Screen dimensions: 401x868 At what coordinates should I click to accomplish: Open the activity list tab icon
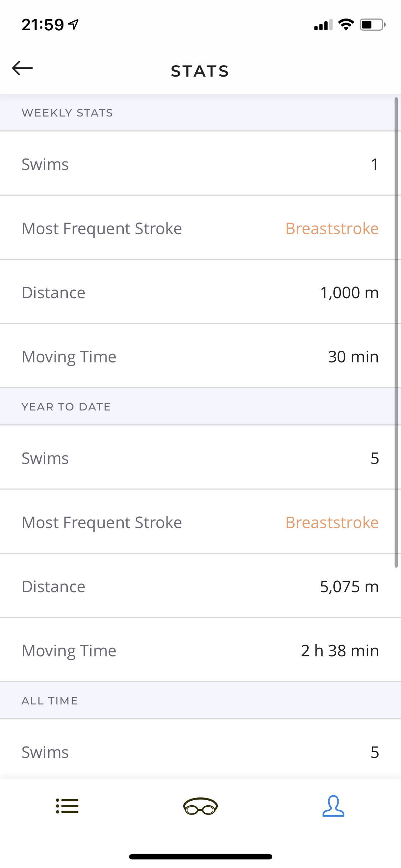tap(67, 806)
